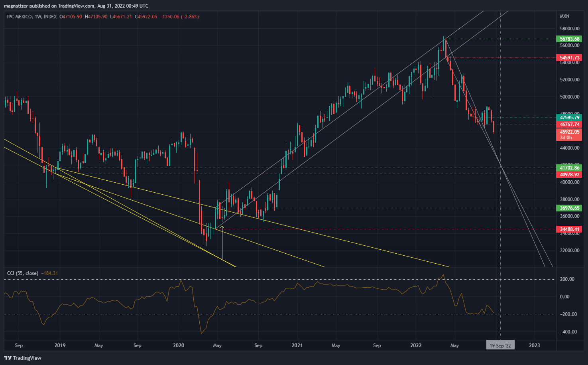Click the 46767.74 price level tag
588x365 pixels.
[x=569, y=124]
